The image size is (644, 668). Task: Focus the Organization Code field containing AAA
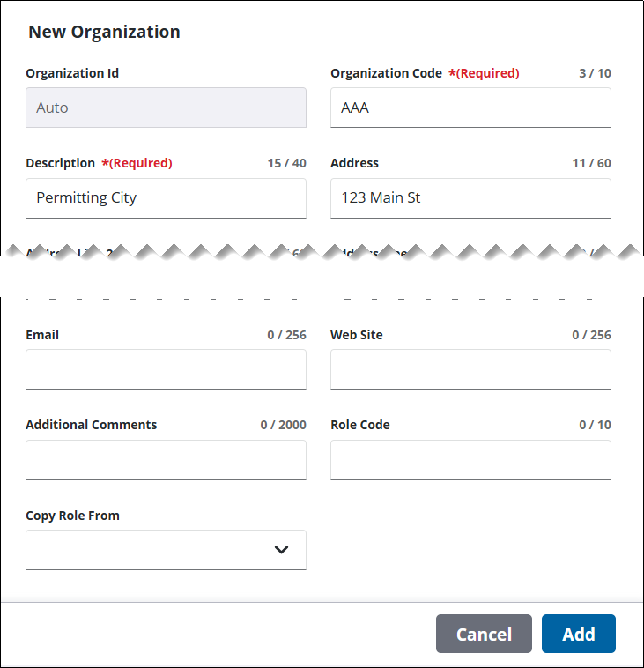[x=470, y=108]
